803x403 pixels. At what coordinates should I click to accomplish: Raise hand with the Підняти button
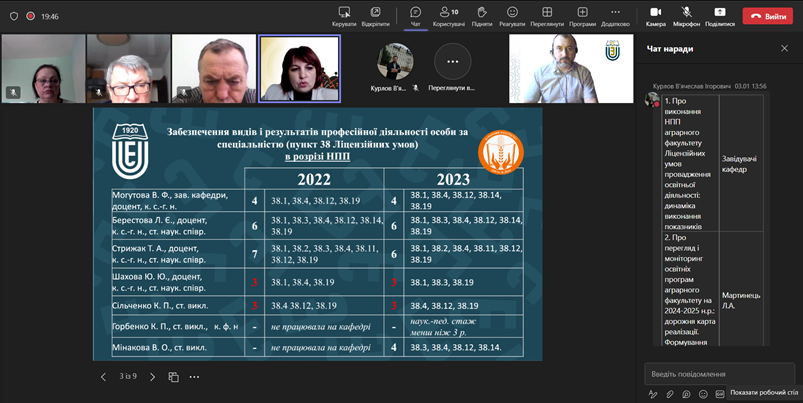pos(482,15)
